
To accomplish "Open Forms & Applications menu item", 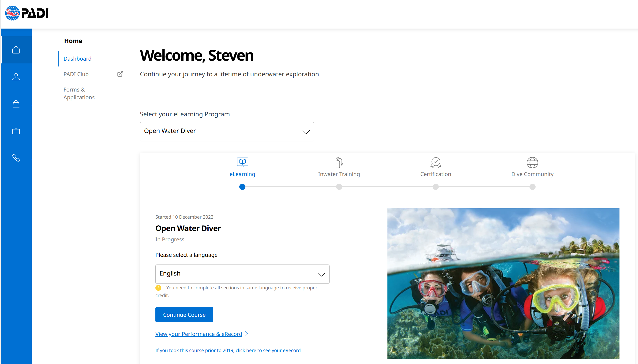I will (x=79, y=93).
